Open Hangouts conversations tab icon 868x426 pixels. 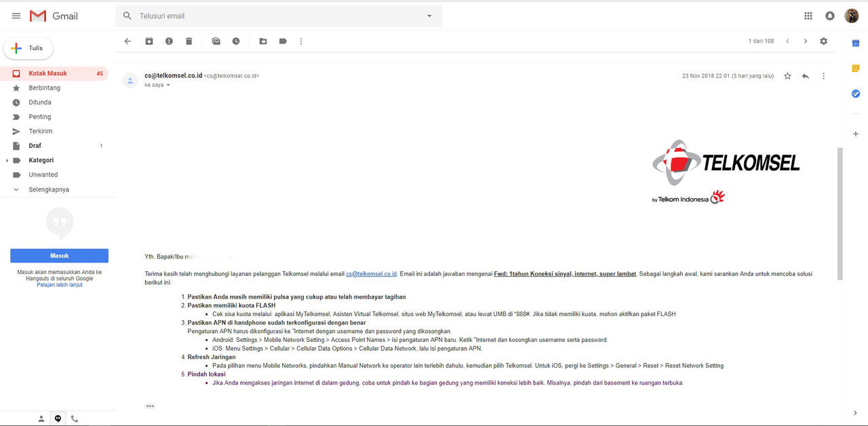58,419
